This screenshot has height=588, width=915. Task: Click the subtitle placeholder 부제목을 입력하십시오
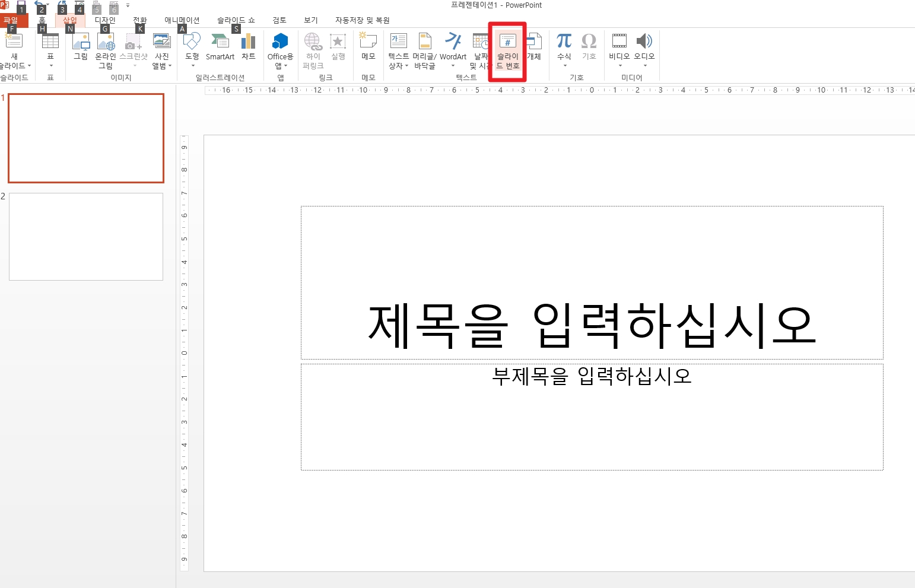(x=592, y=417)
